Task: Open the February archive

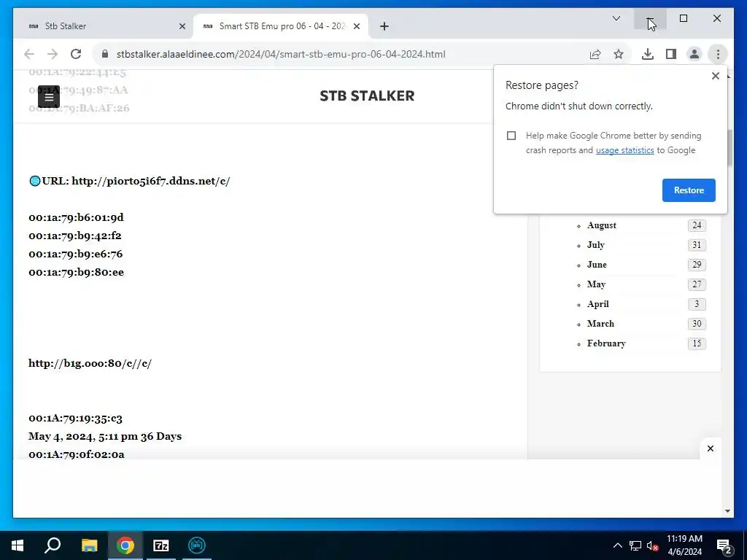Action: [606, 343]
